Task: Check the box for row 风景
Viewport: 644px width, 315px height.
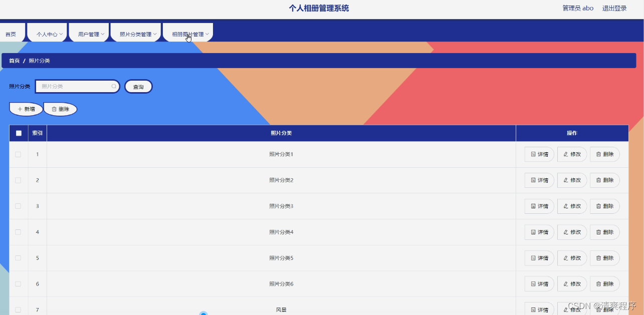Action: 18,310
